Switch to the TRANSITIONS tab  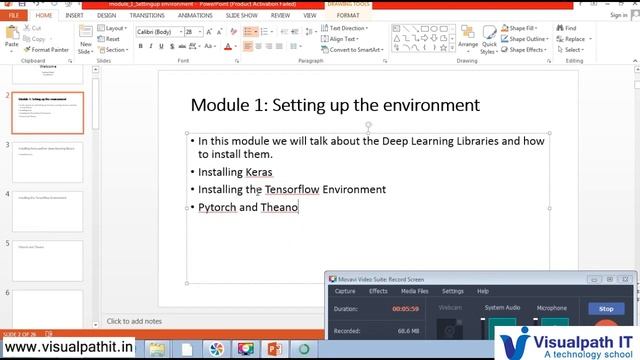tap(147, 15)
